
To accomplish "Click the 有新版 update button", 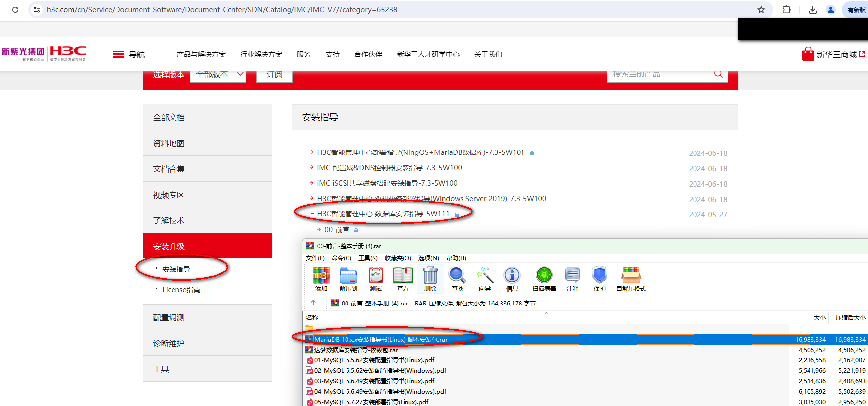I will (x=856, y=10).
